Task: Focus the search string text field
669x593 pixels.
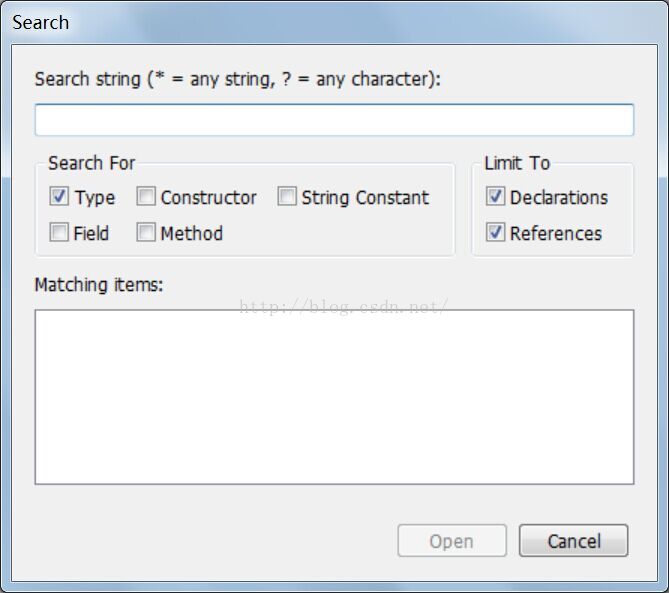Action: pyautogui.click(x=334, y=120)
